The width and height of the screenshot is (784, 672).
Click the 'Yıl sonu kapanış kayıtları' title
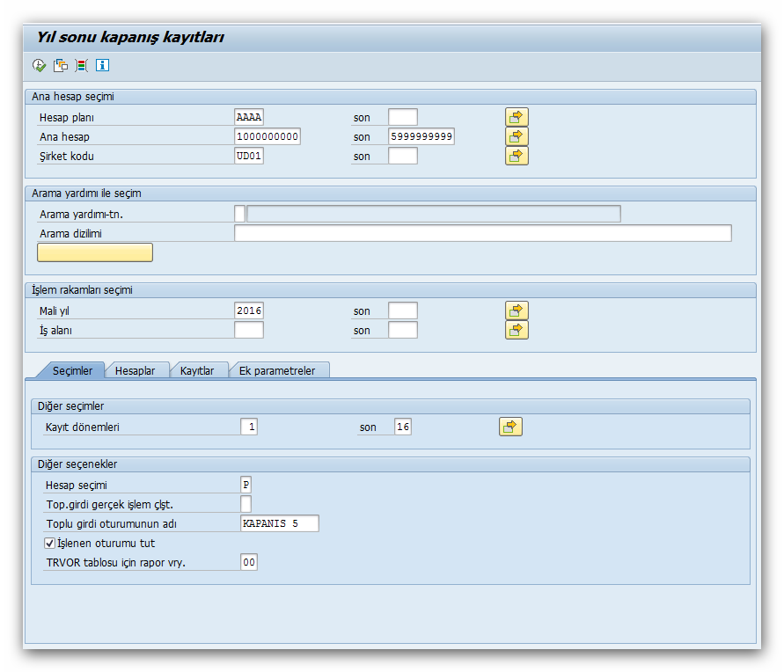tap(130, 37)
